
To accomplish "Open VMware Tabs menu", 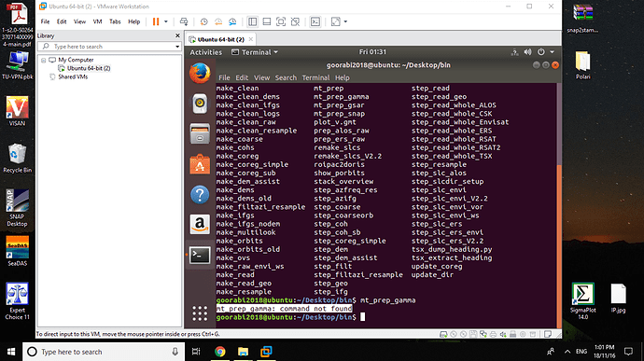I will (115, 21).
